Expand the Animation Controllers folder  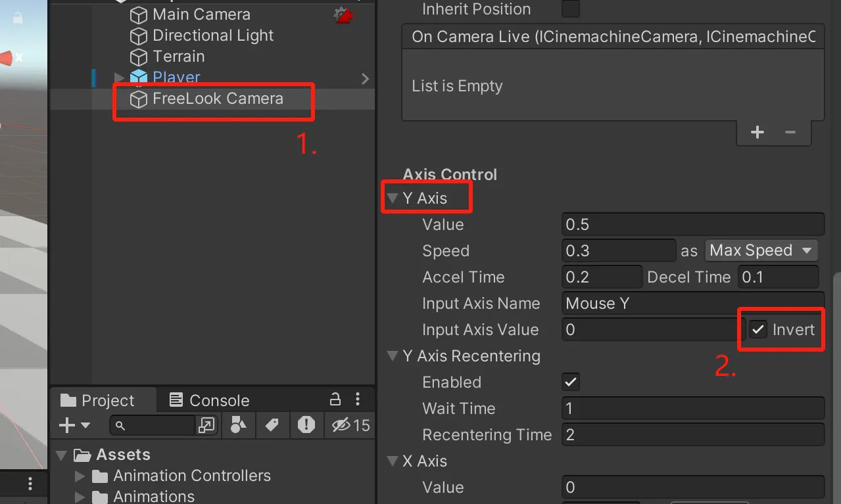(x=80, y=476)
